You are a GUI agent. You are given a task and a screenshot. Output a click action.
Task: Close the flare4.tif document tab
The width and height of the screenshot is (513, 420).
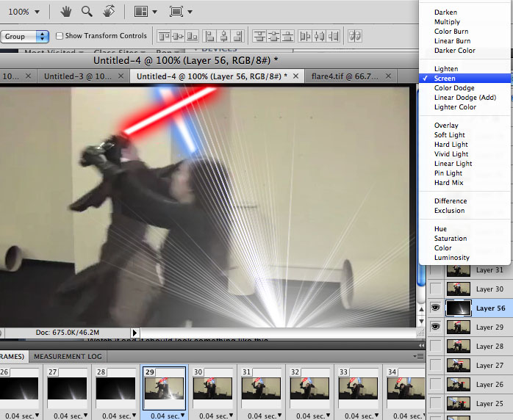[388, 76]
